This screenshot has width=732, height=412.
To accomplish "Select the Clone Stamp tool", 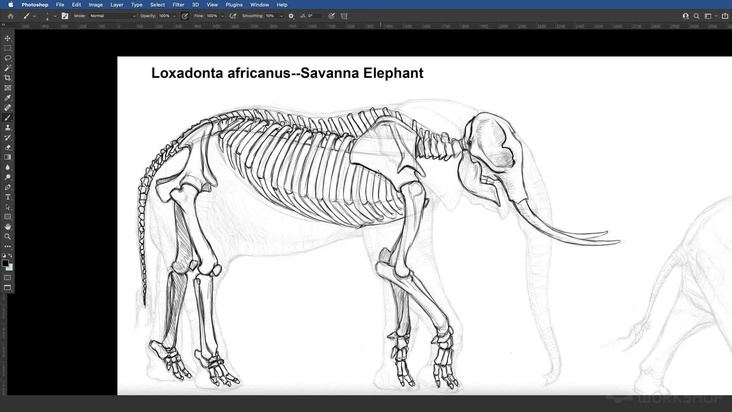I will pyautogui.click(x=7, y=127).
